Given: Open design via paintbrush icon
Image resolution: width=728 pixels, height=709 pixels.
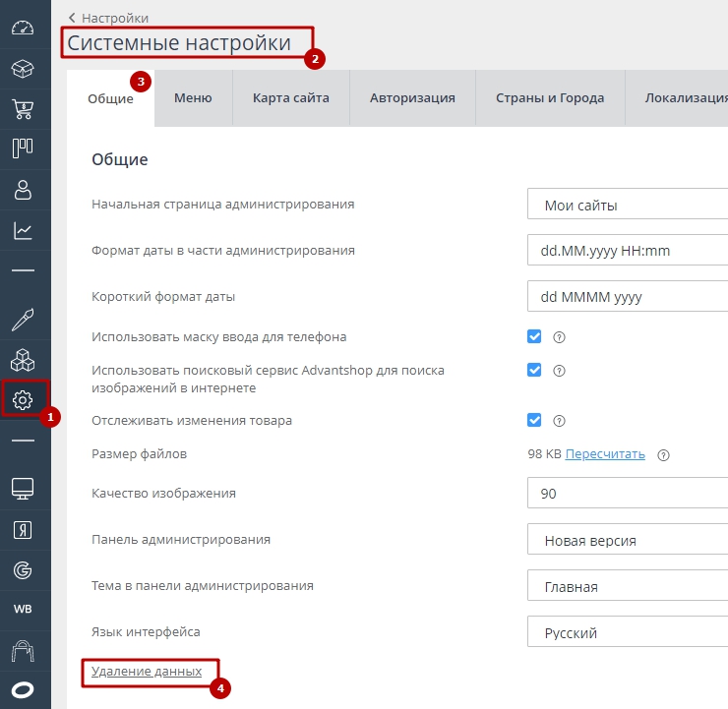Looking at the screenshot, I should click(23, 319).
